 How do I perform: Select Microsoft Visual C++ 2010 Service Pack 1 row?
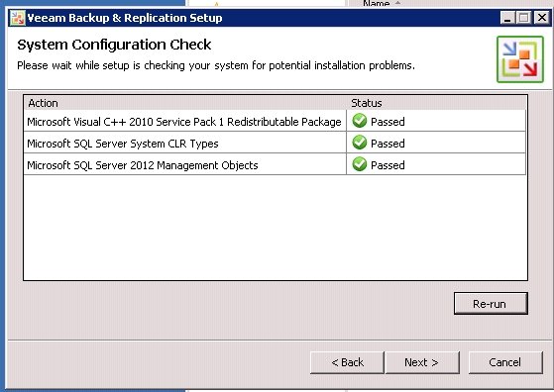[x=275, y=121]
